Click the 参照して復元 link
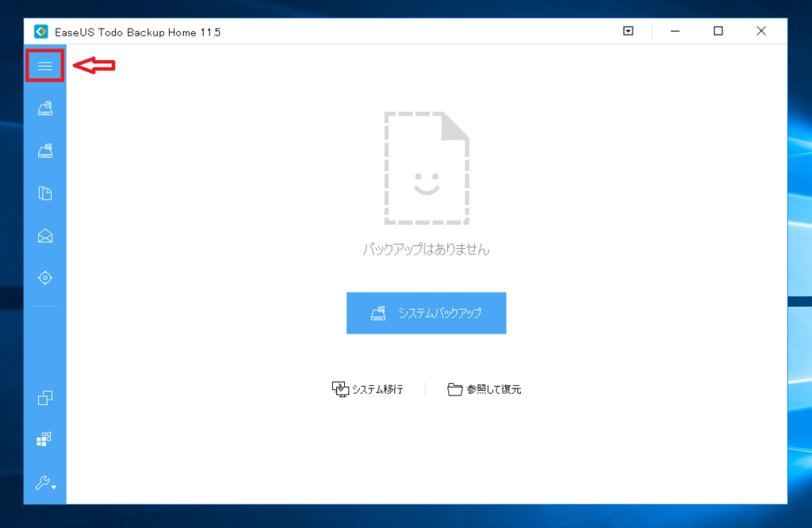This screenshot has height=528, width=812. (x=485, y=389)
